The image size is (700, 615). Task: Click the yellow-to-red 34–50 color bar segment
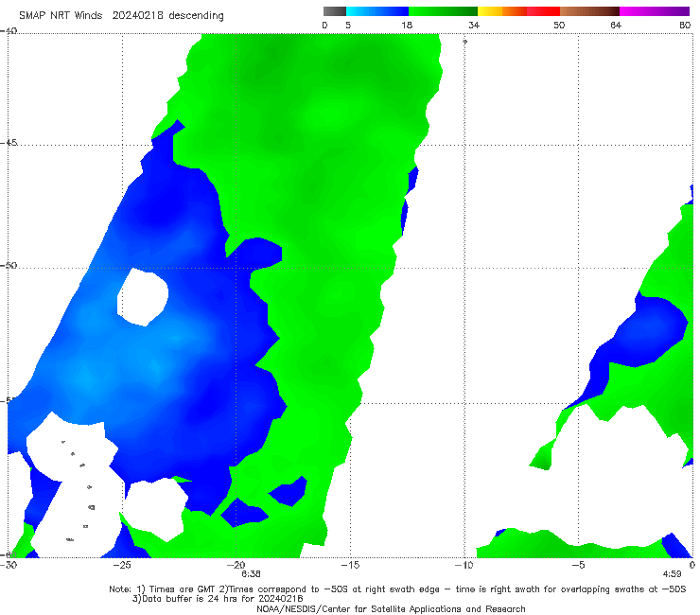(518, 11)
